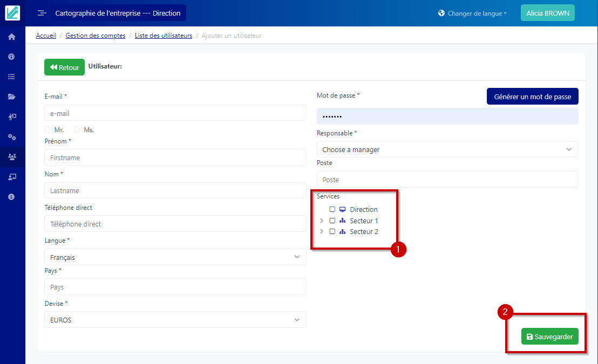Select the Ms. radio button
The image size is (598, 364).
[x=77, y=130]
